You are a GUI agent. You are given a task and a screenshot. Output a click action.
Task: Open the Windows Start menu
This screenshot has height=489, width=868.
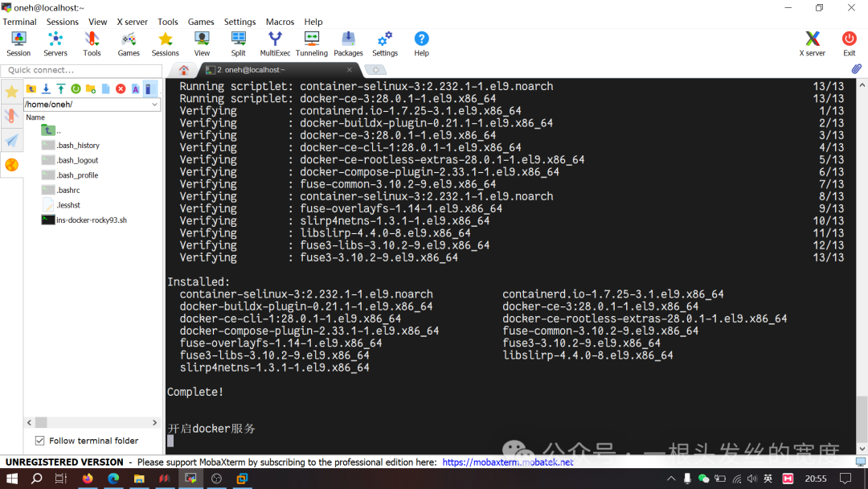(x=11, y=479)
